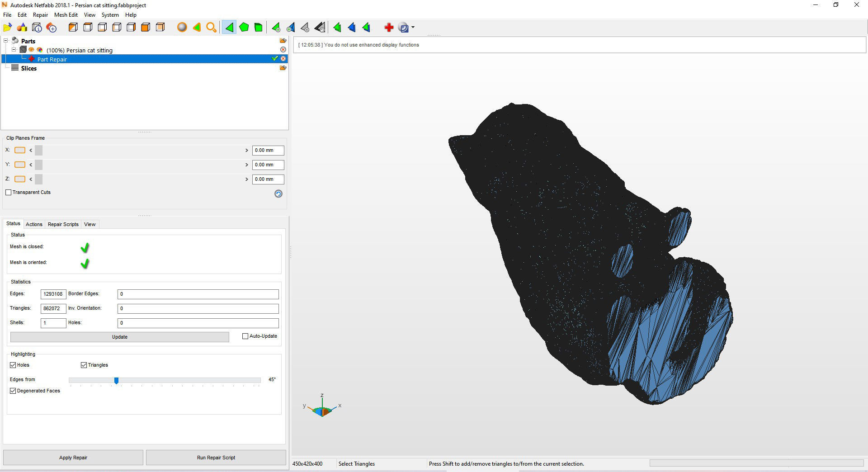Click the display options globe icon

click(x=403, y=28)
